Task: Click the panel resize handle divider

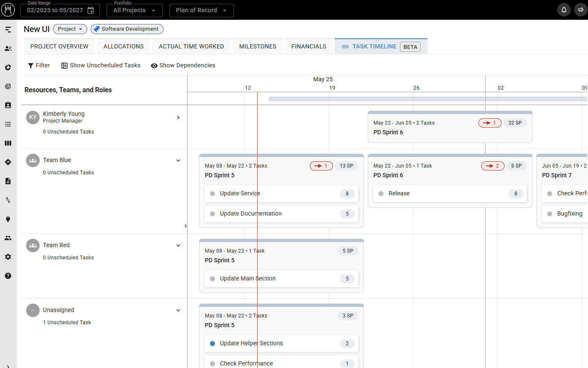Action: click(x=185, y=226)
